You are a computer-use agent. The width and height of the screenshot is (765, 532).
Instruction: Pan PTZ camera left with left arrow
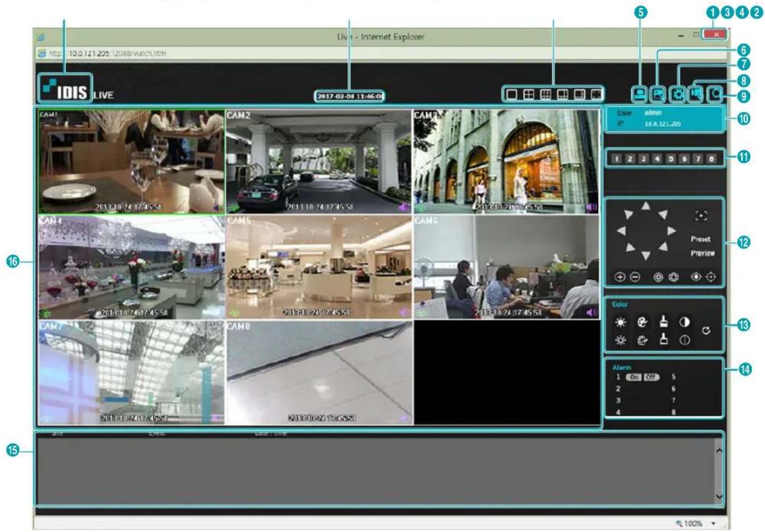(621, 231)
